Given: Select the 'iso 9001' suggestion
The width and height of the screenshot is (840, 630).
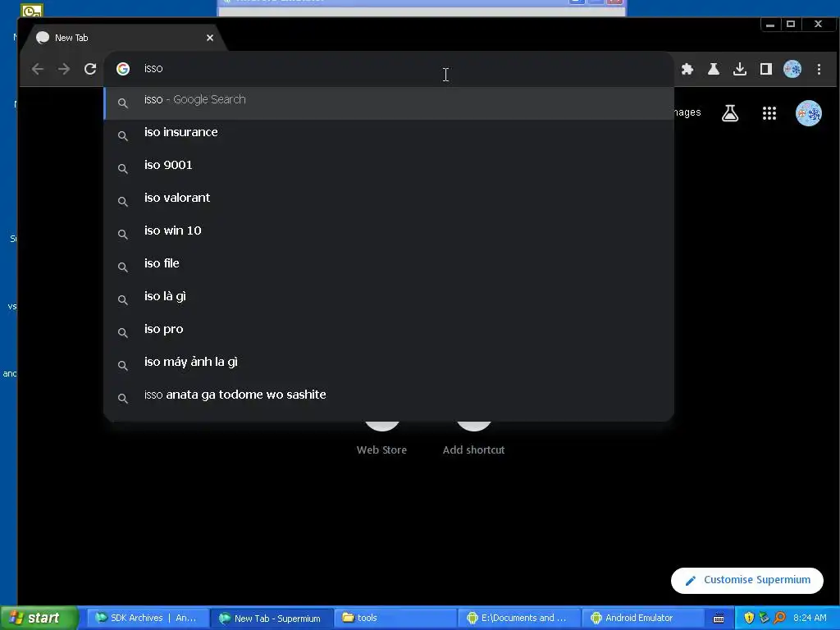Looking at the screenshot, I should pyautogui.click(x=389, y=168).
